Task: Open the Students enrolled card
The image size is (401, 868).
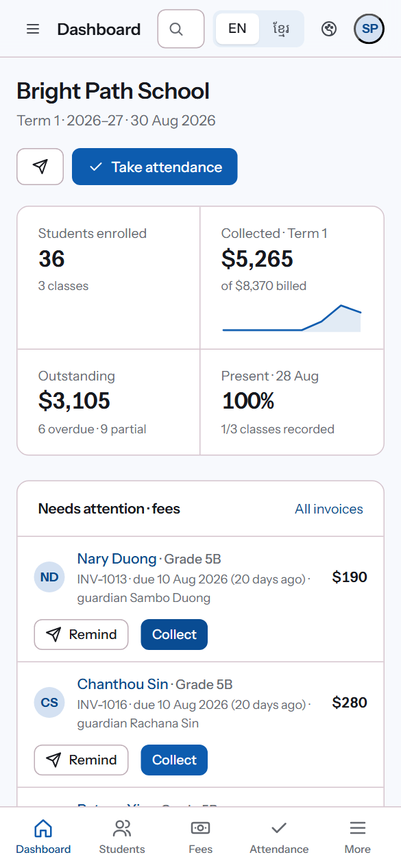Action: click(x=108, y=278)
